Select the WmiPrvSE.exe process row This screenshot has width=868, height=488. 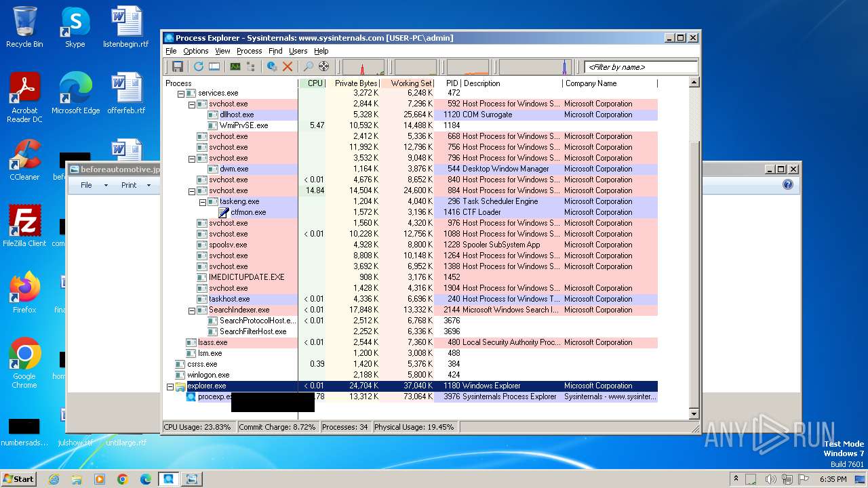pos(410,126)
